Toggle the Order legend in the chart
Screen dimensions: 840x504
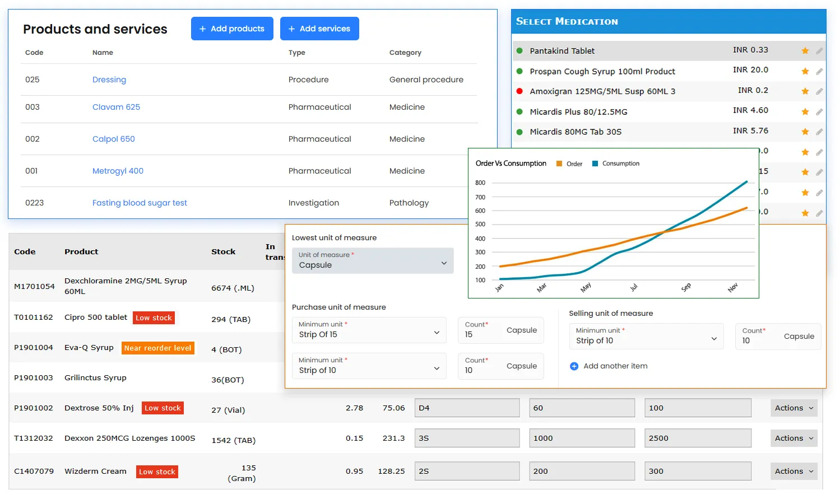point(569,164)
